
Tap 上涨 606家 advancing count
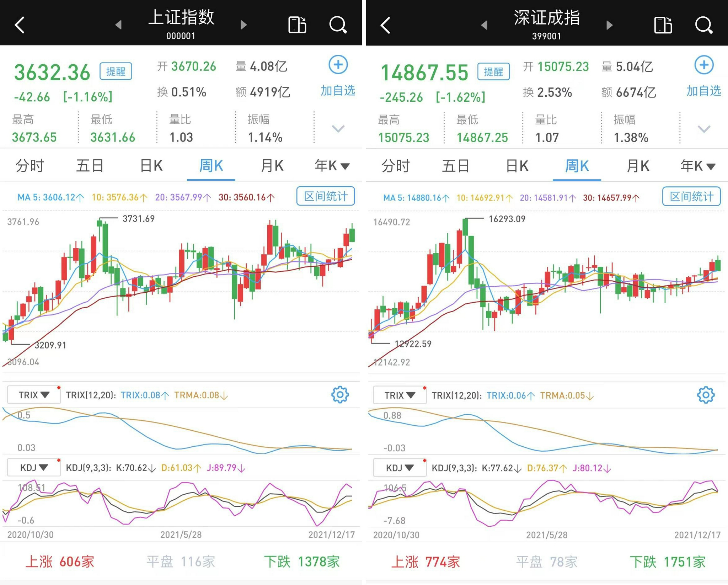click(x=60, y=562)
